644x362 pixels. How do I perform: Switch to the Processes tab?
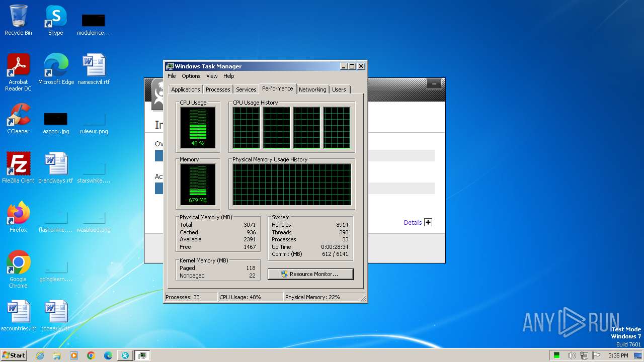click(x=218, y=89)
